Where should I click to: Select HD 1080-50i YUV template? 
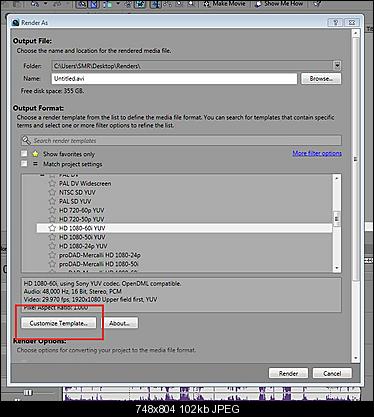[82, 237]
